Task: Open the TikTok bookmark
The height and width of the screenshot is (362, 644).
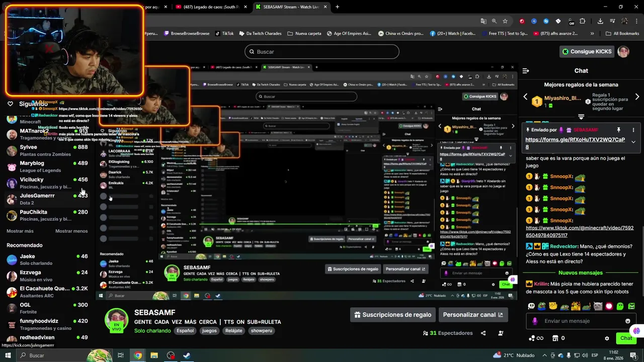Action: [x=224, y=34]
